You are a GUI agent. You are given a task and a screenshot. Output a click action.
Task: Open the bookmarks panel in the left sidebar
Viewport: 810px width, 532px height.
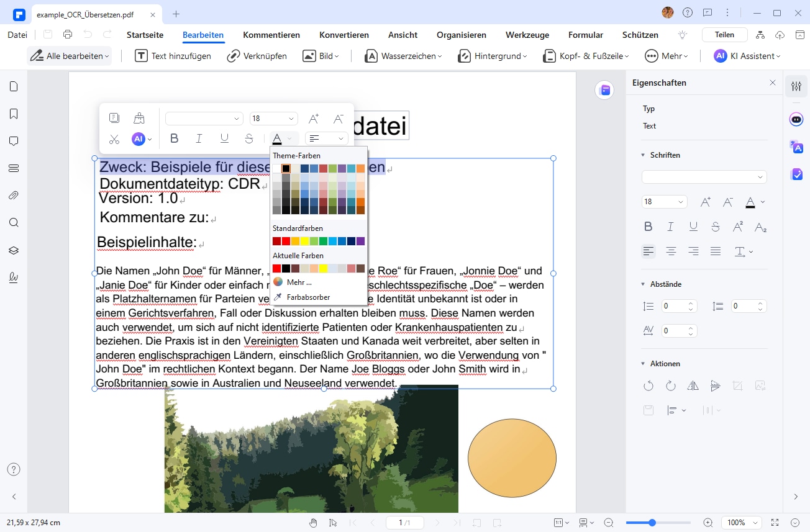point(14,114)
